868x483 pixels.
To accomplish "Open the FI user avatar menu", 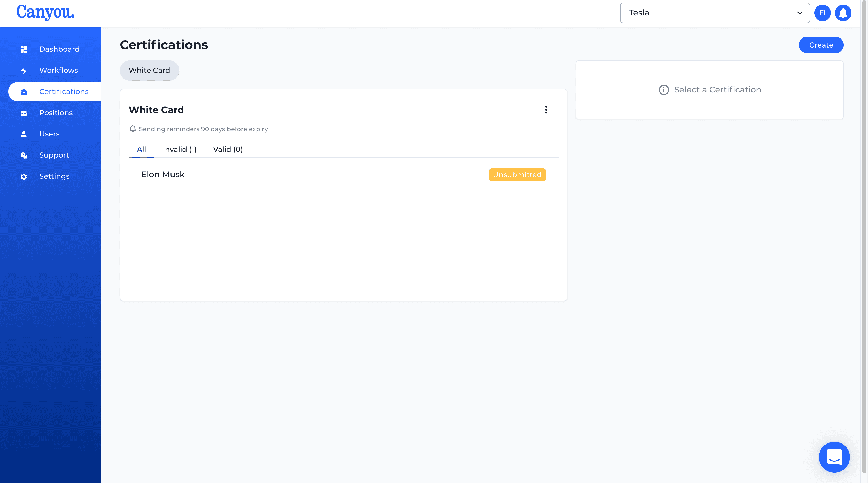I will (x=822, y=13).
